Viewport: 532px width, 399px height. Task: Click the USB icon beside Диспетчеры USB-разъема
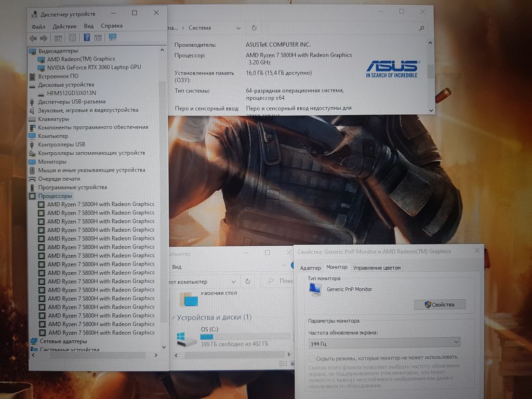click(32, 102)
